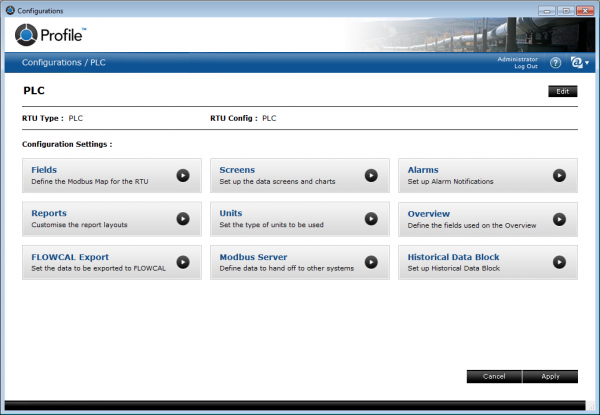Screen dimensions: 600x415
Task: Open the Reports title link
Action: 49,213
